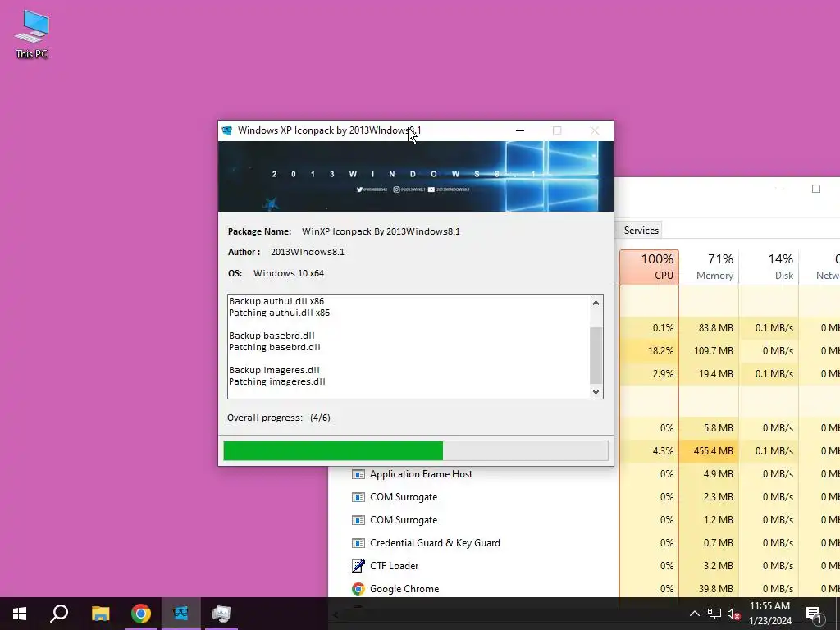Screen dimensions: 840x630
Task: Click the package name 'WinXP Iconpack By 2013Windows8.1'
Action: (381, 231)
